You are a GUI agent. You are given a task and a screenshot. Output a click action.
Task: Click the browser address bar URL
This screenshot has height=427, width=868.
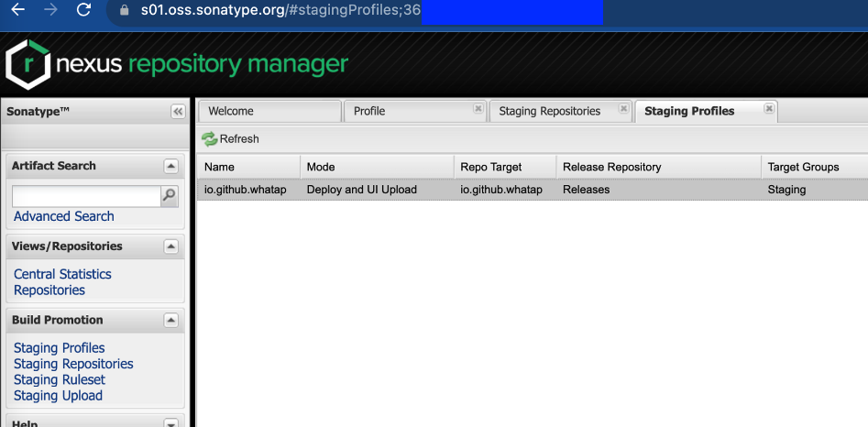[x=280, y=10]
